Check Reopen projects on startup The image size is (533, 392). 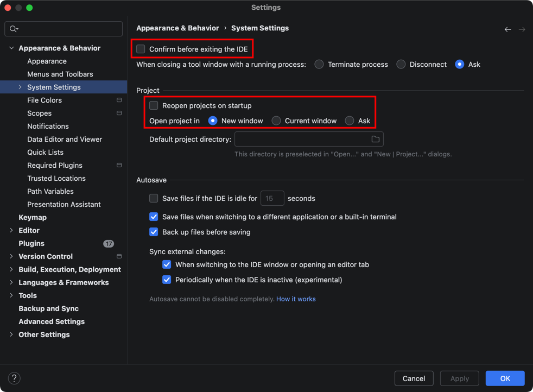154,106
